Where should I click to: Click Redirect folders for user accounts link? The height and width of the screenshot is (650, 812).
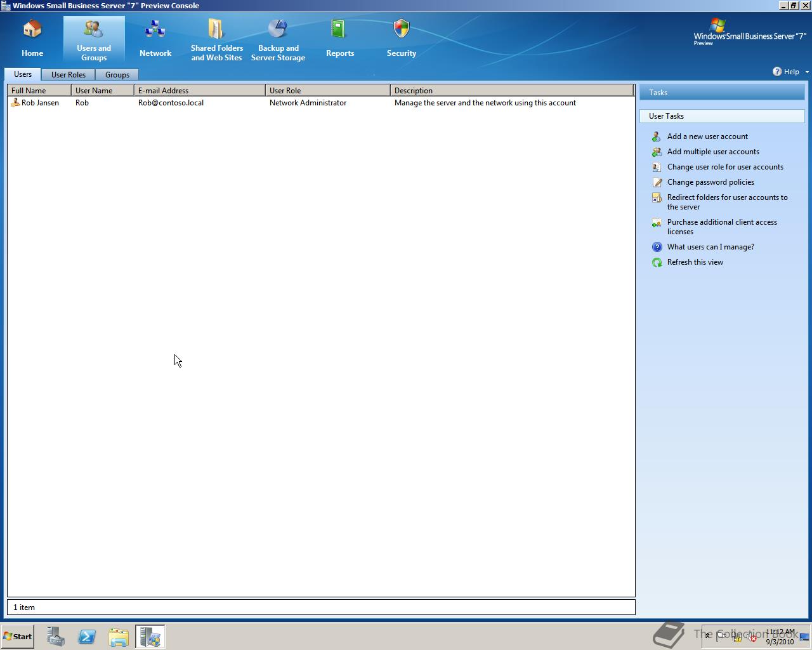(727, 202)
